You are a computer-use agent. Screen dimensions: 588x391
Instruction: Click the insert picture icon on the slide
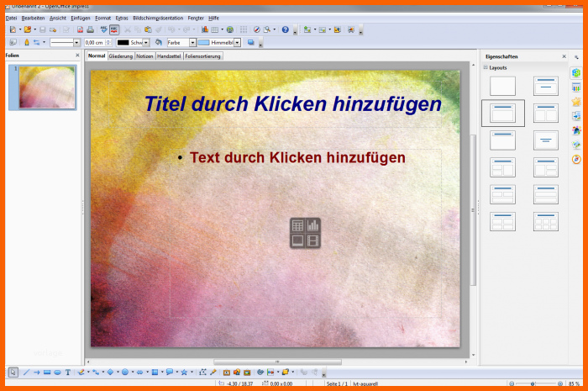(297, 240)
